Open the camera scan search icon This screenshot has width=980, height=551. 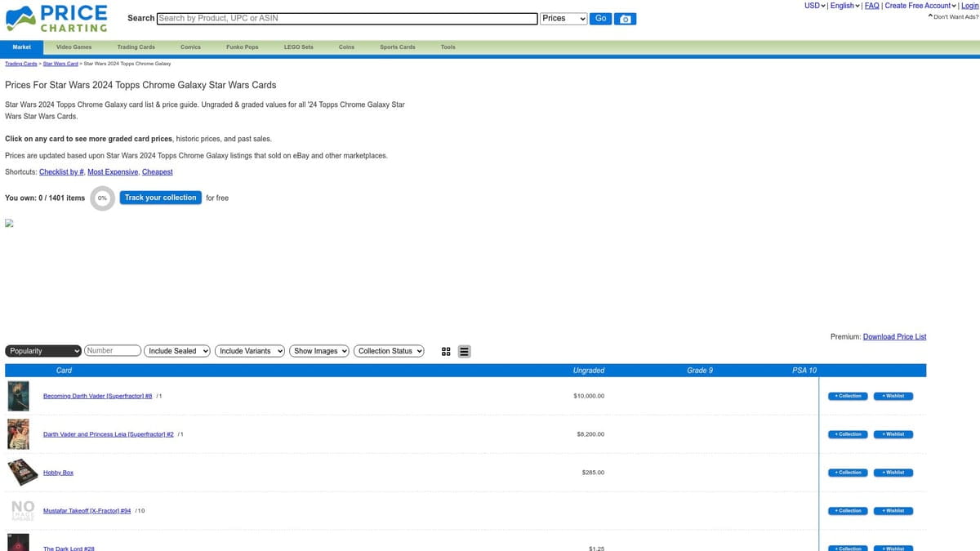pyautogui.click(x=626, y=19)
